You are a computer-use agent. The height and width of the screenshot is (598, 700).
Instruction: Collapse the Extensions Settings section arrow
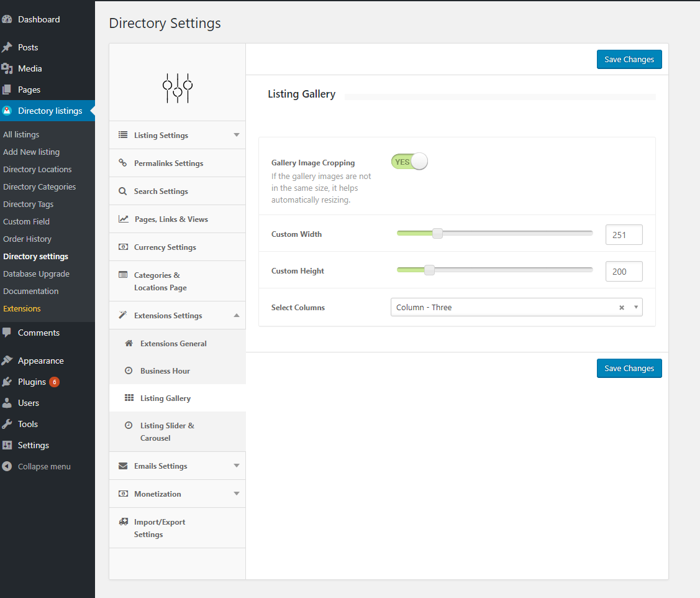(236, 316)
